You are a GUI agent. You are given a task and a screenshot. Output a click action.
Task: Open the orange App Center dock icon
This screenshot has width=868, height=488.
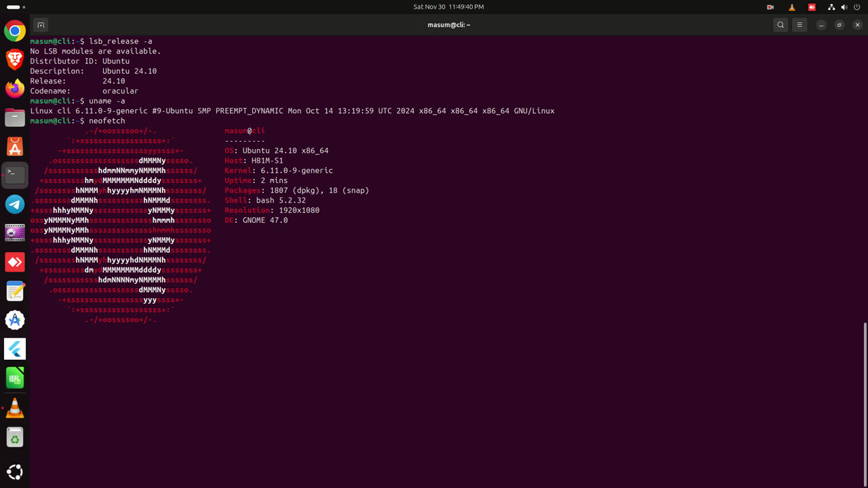[15, 146]
